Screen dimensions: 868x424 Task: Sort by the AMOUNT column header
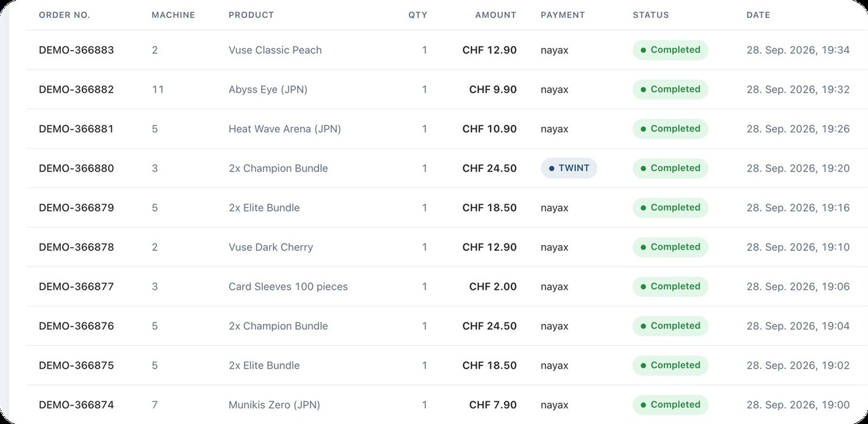click(495, 15)
